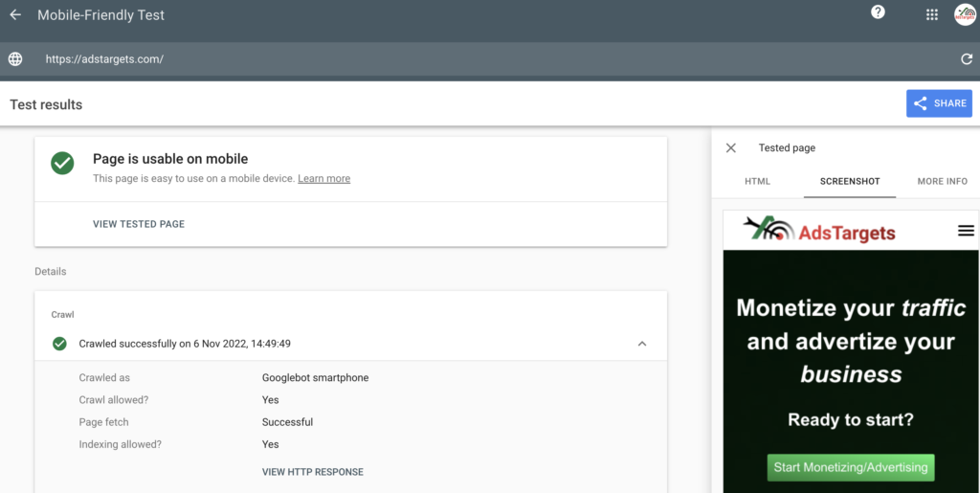
Task: Click the AdsTargets logo in preview
Action: coord(819,231)
